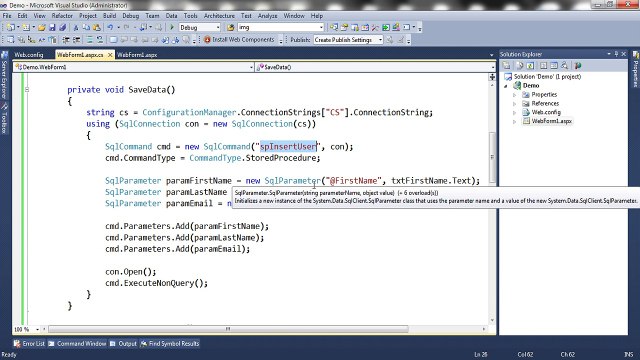Click the horizontal scrollbar thumb in editor

tap(228, 329)
